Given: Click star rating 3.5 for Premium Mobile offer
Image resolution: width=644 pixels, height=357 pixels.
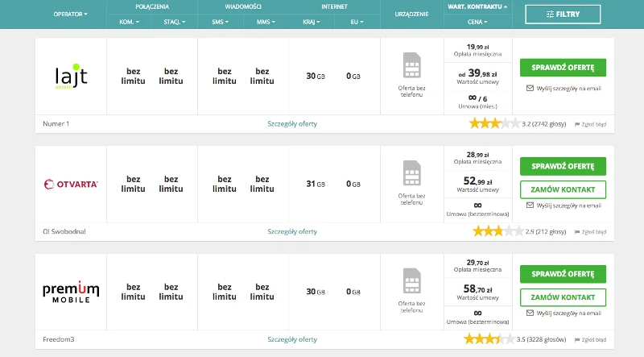Looking at the screenshot, I should [x=489, y=339].
